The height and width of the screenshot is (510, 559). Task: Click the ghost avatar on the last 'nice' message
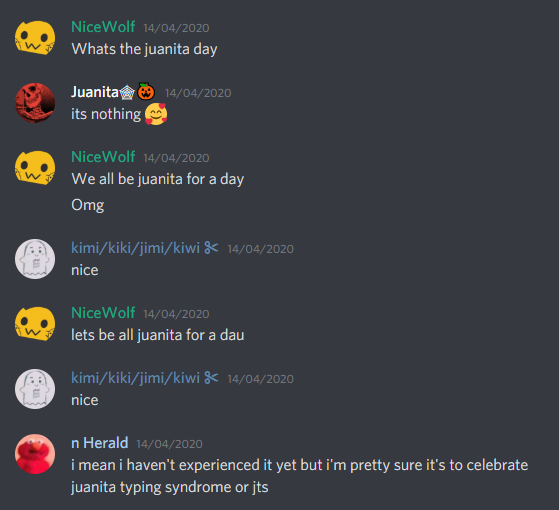(x=35, y=389)
